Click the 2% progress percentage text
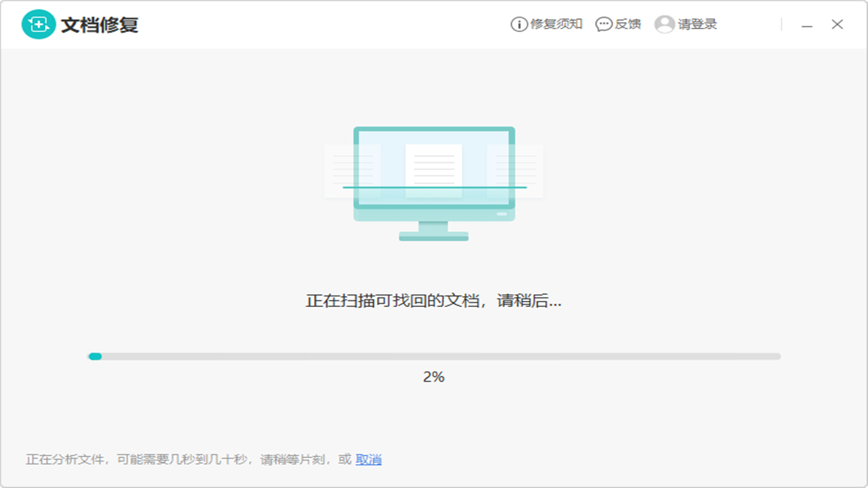The height and width of the screenshot is (488, 868). (x=434, y=376)
